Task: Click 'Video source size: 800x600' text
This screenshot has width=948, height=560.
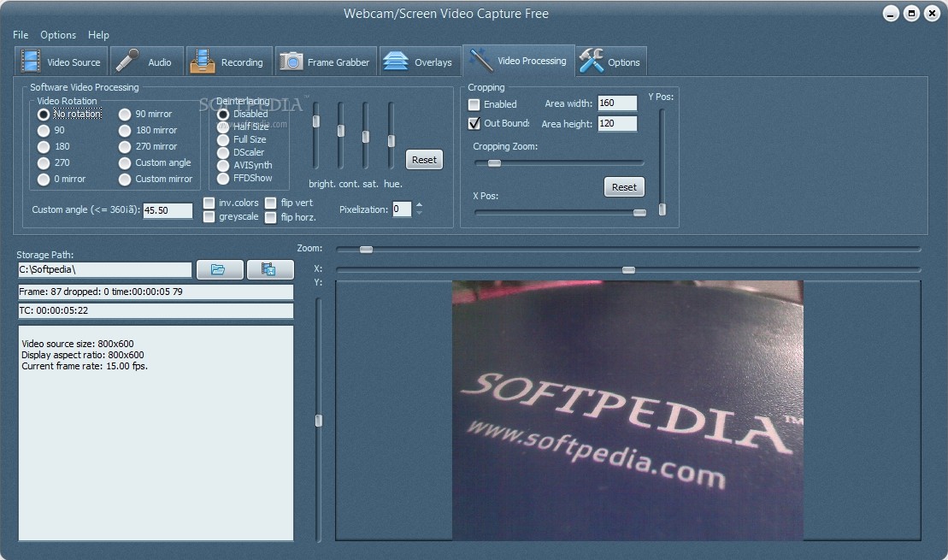Action: [x=78, y=344]
